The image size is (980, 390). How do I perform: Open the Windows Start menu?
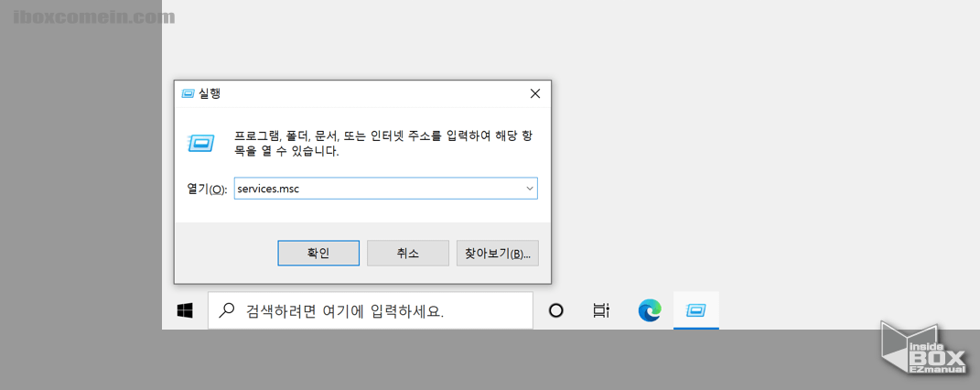pyautogui.click(x=184, y=310)
